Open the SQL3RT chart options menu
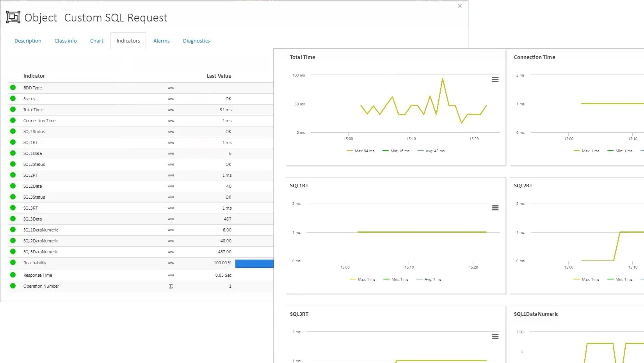644x363 pixels. pyautogui.click(x=495, y=336)
